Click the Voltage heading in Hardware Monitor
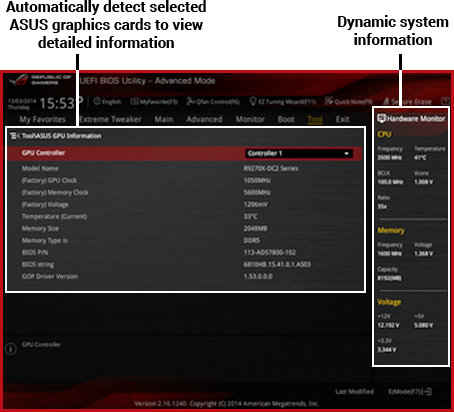The image size is (454, 412). click(389, 302)
